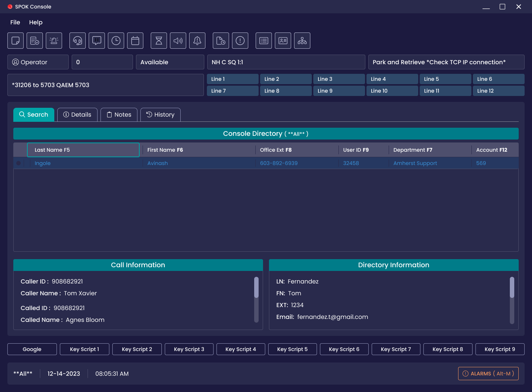This screenshot has height=392, width=532.
Task: Switch to the Notes tab
Action: pos(119,115)
